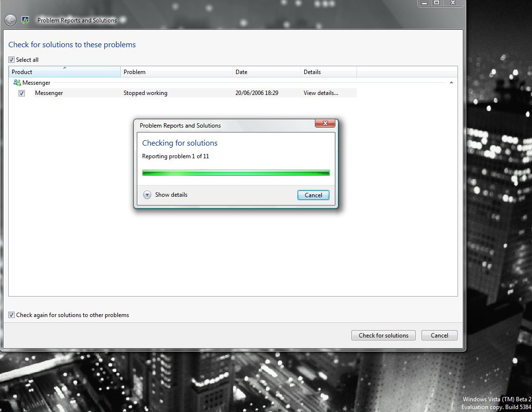
Task: Minimize the Problem Reports window
Action: (424, 3)
